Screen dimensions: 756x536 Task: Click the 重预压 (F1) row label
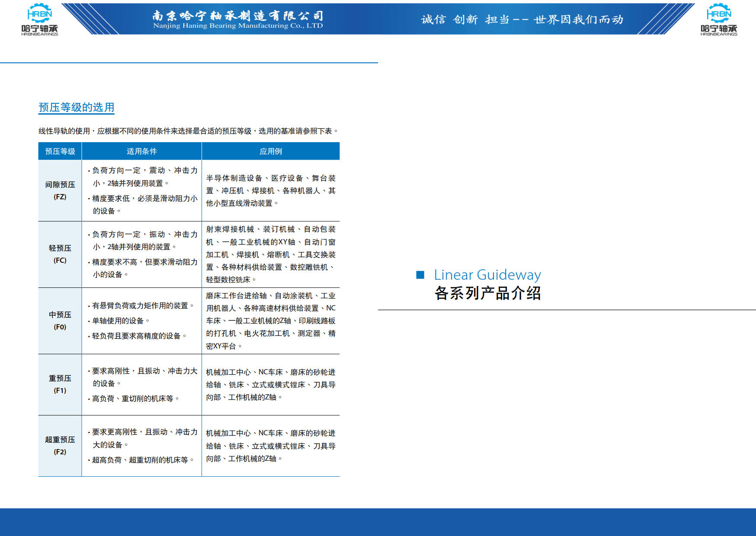[x=60, y=384]
